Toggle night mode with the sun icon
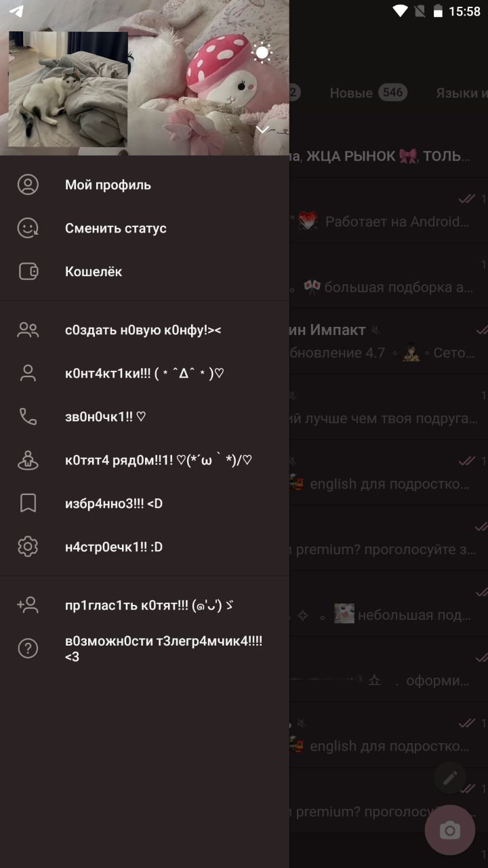 pyautogui.click(x=262, y=53)
